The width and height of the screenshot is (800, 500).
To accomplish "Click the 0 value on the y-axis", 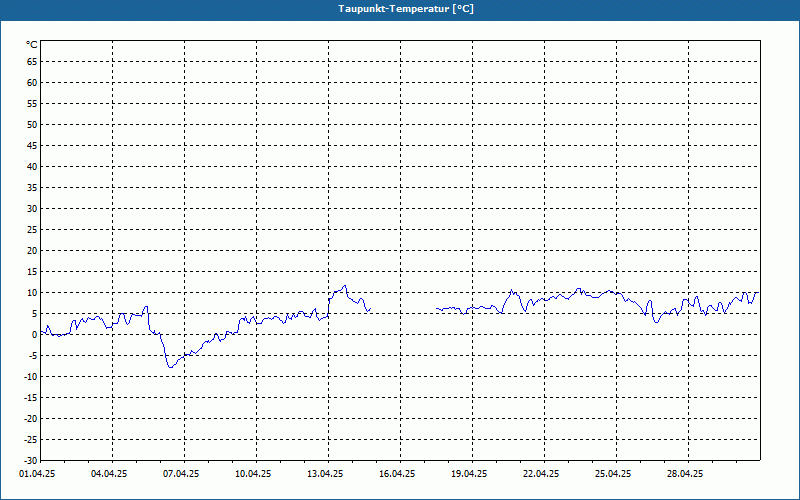I will pos(34,335).
